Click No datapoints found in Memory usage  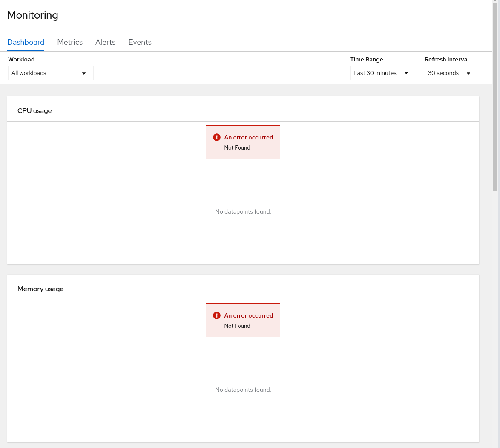tap(243, 390)
